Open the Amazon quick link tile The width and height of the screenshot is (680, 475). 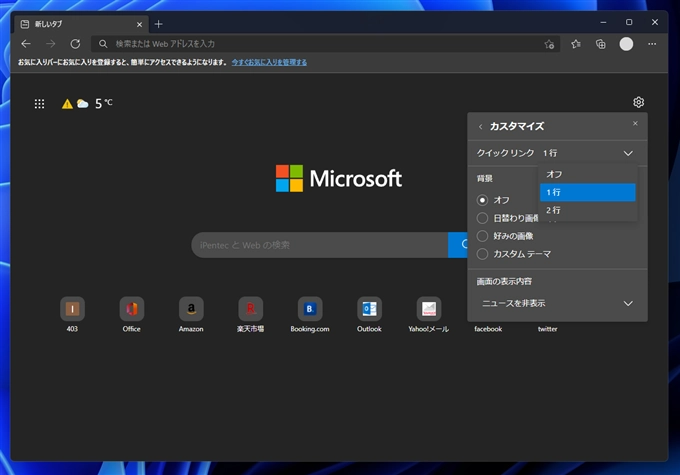(x=191, y=314)
